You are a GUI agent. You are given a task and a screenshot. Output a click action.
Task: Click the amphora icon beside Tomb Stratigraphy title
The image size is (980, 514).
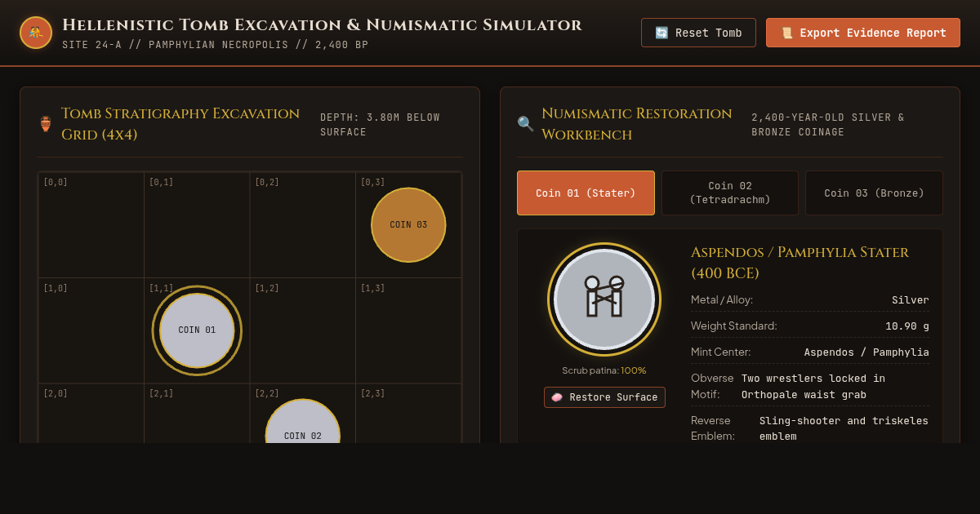pos(46,124)
